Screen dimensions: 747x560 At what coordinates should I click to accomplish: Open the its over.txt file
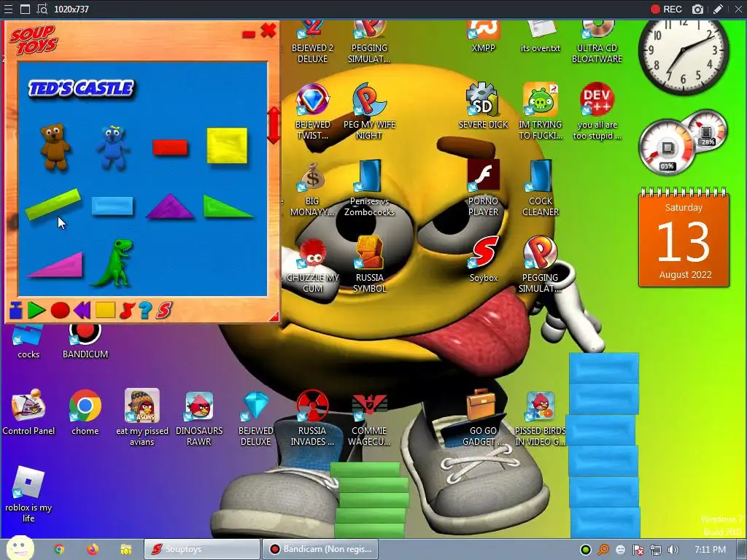tap(541, 36)
